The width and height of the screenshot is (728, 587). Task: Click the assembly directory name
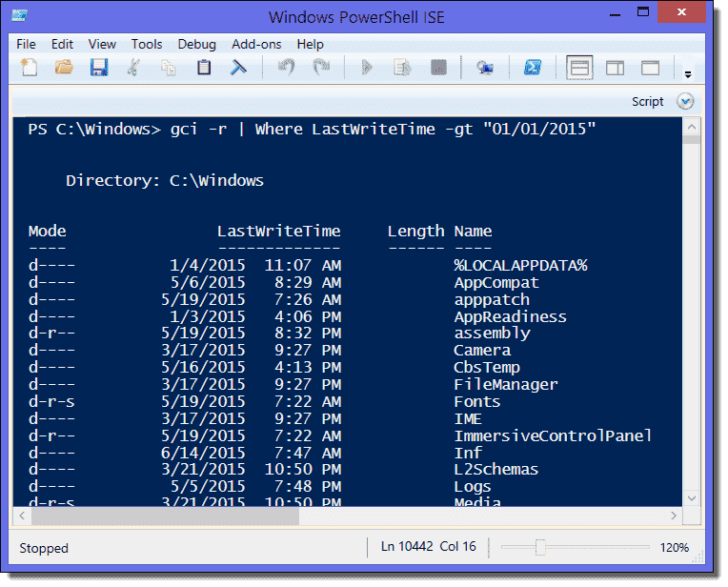pos(492,334)
